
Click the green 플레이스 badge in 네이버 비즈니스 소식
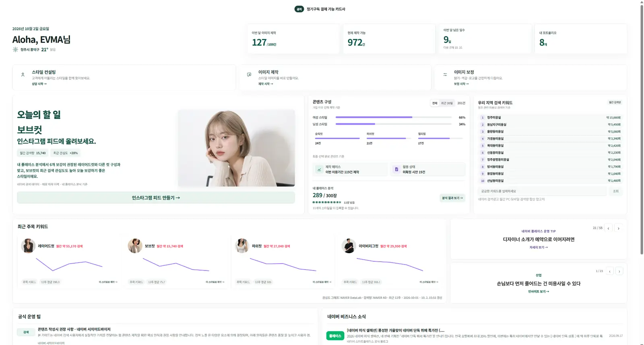point(335,336)
